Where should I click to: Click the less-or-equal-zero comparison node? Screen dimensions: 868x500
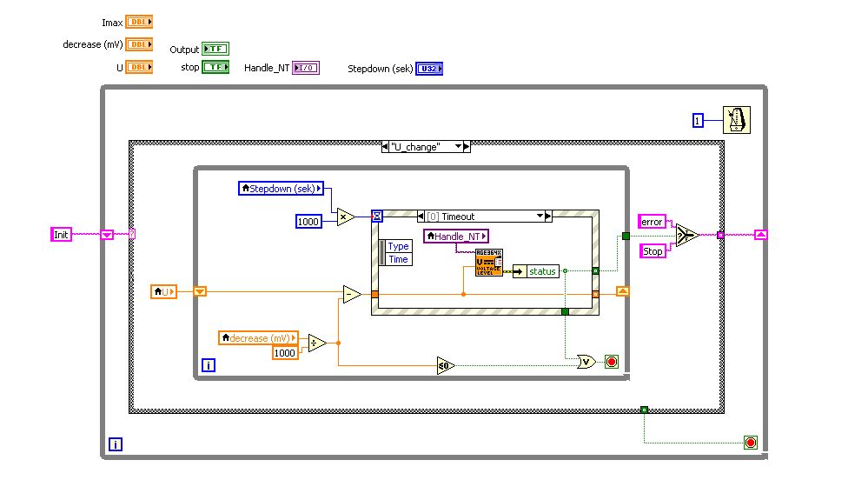446,365
